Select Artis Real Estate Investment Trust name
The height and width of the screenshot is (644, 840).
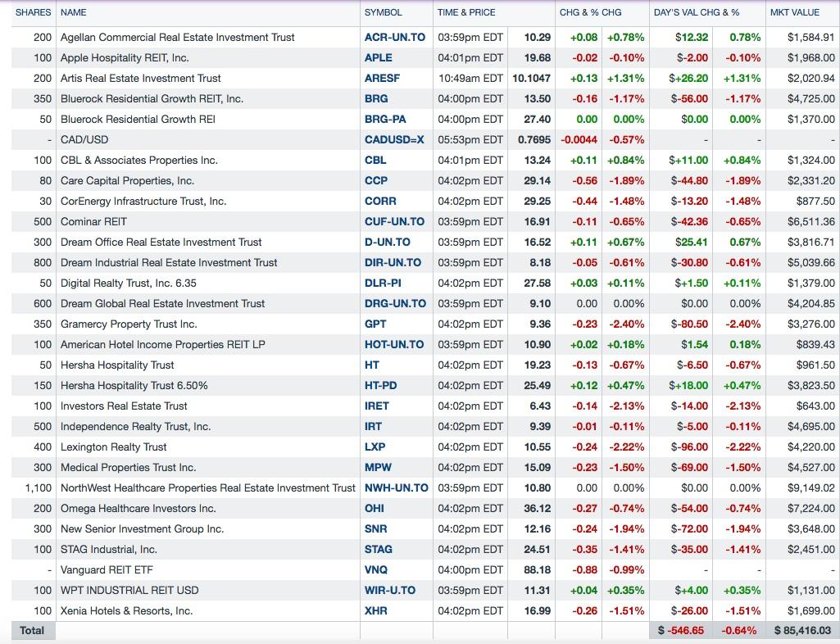point(140,78)
